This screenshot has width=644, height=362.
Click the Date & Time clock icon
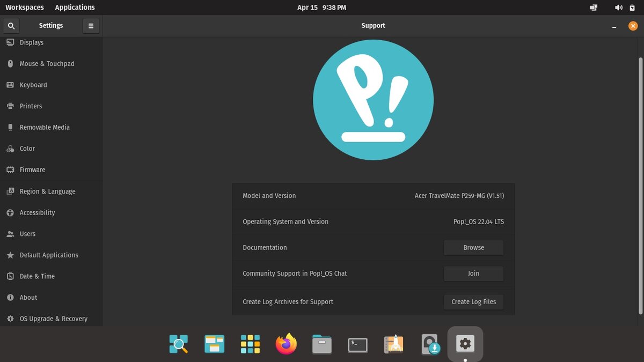10,276
